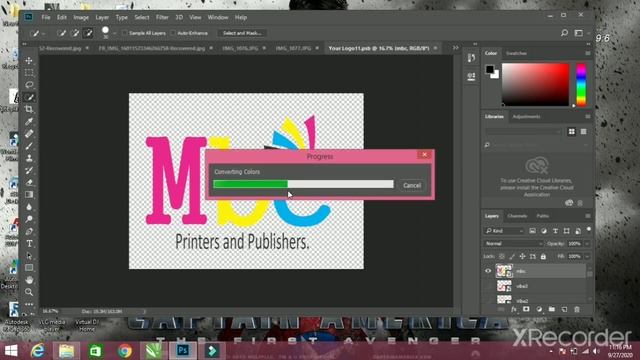
Task: Open the File menu
Action: [x=46, y=18]
